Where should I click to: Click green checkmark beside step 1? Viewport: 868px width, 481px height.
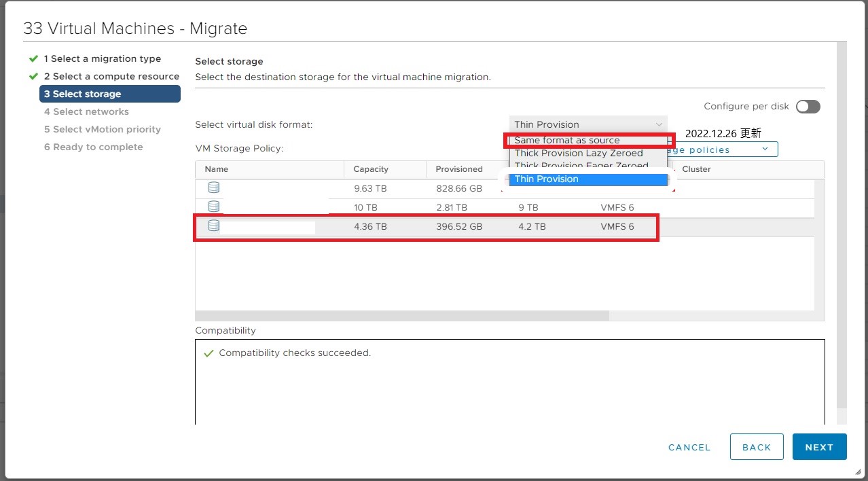(33, 58)
